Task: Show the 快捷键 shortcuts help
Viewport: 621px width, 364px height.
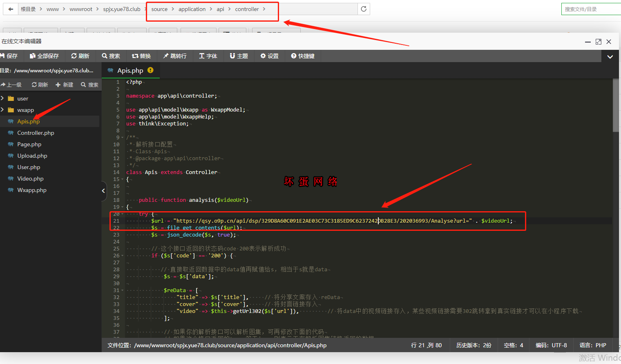Action: (303, 56)
